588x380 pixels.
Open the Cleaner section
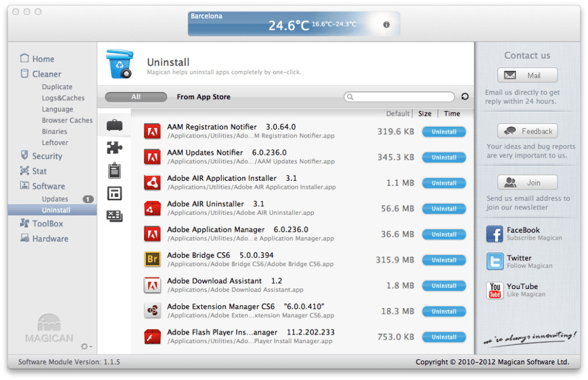tap(41, 74)
